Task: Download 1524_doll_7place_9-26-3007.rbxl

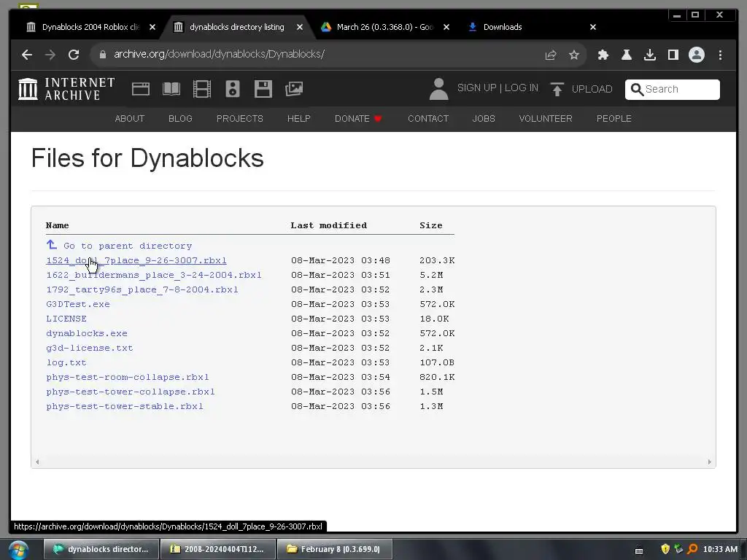Action: point(136,260)
